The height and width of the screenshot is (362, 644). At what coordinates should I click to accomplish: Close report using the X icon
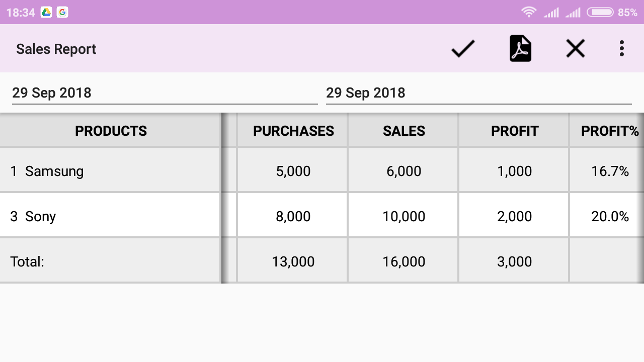575,49
